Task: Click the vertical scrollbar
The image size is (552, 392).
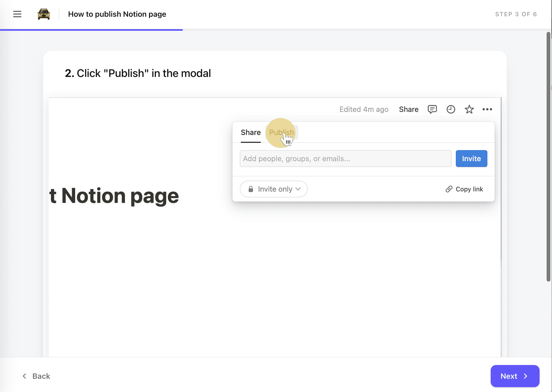Action: (548, 157)
